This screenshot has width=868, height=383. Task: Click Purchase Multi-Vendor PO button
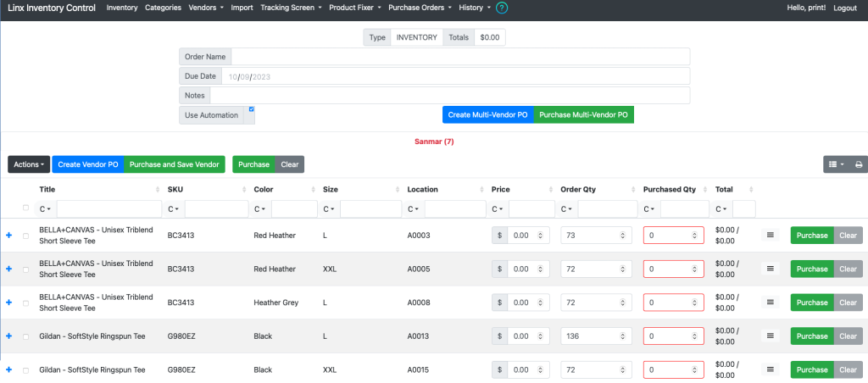coord(583,114)
